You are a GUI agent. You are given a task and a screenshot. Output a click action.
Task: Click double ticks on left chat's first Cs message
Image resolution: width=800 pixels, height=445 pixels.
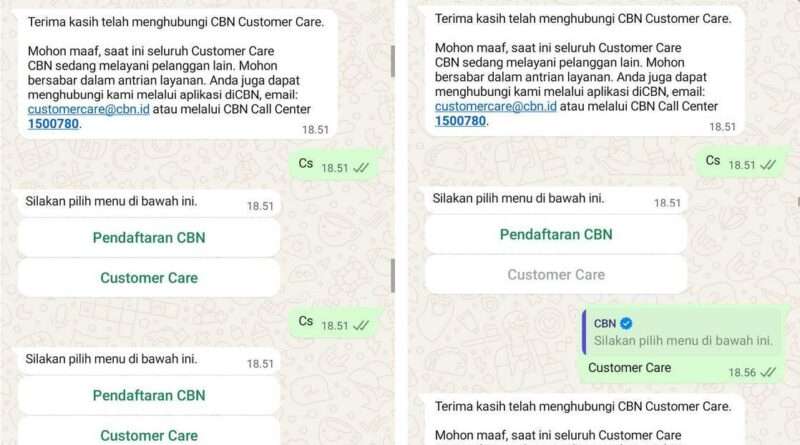pyautogui.click(x=361, y=168)
